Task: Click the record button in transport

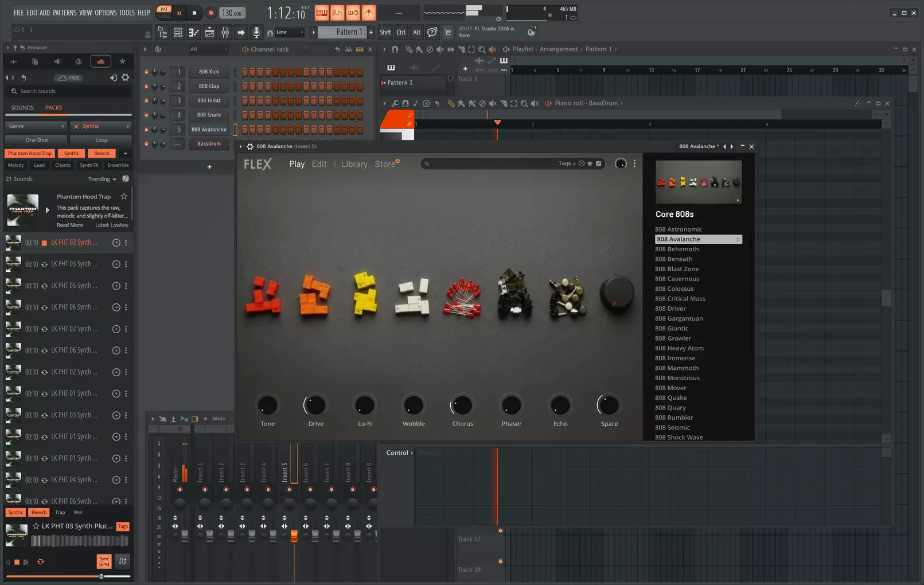Action: coord(210,13)
